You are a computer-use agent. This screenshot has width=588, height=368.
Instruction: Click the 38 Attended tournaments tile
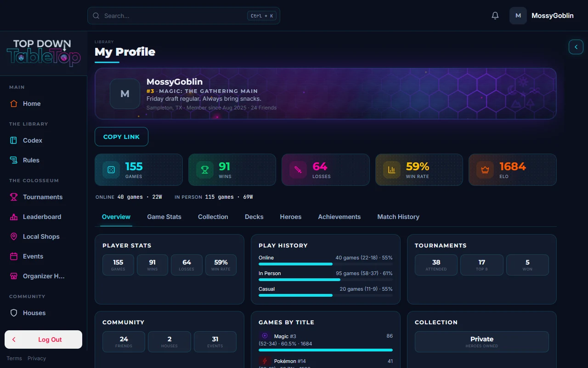point(436,265)
